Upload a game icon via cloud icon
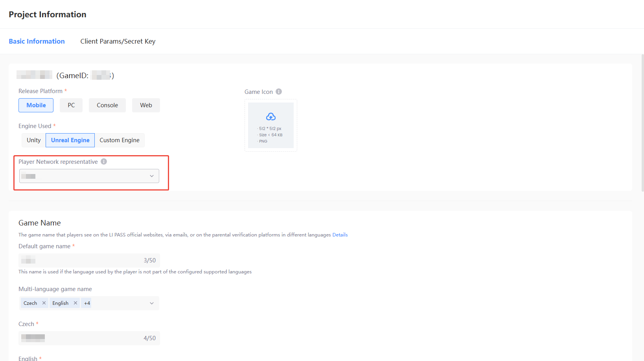This screenshot has width=644, height=361. (271, 117)
